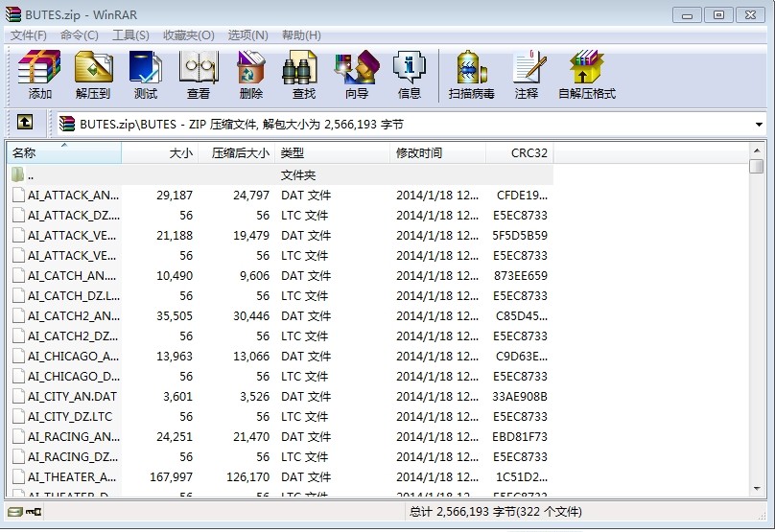Click packed size value 13,066
The image size is (775, 532).
(x=251, y=357)
